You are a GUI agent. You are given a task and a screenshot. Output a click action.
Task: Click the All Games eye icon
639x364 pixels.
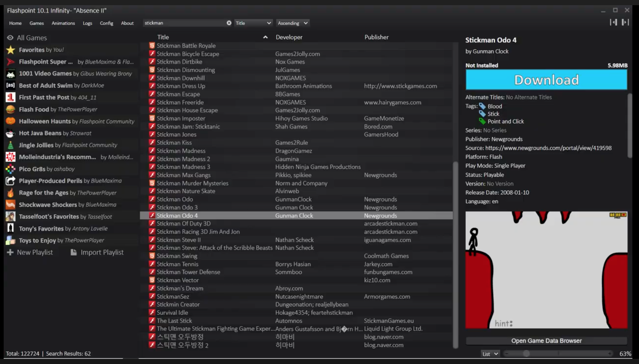point(10,38)
